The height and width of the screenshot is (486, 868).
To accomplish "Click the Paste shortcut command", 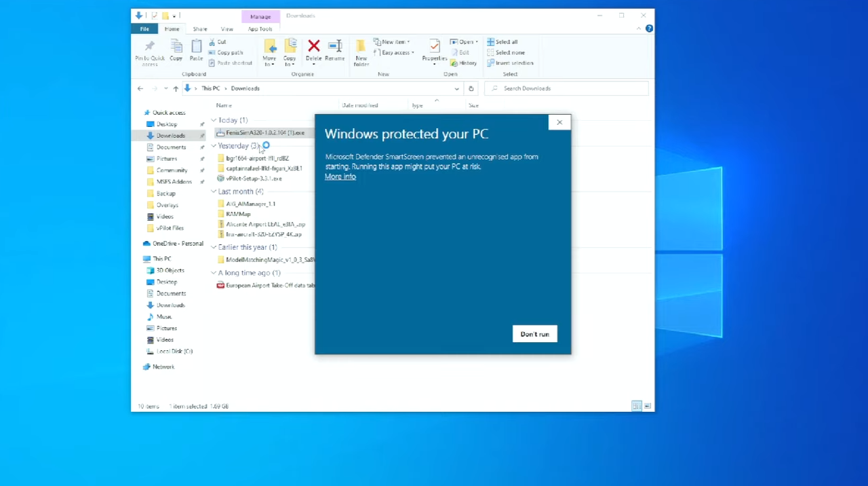I will (231, 63).
